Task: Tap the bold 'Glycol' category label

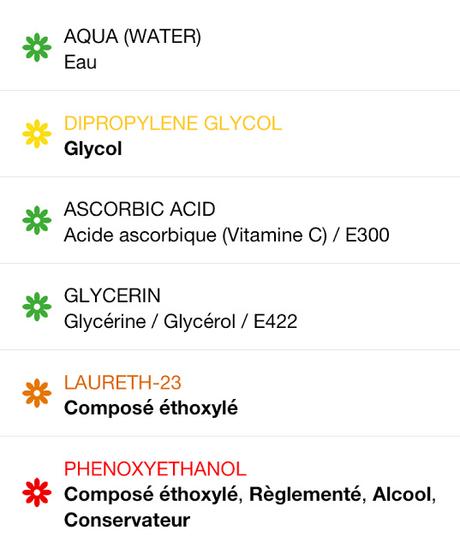Action: coord(93,150)
